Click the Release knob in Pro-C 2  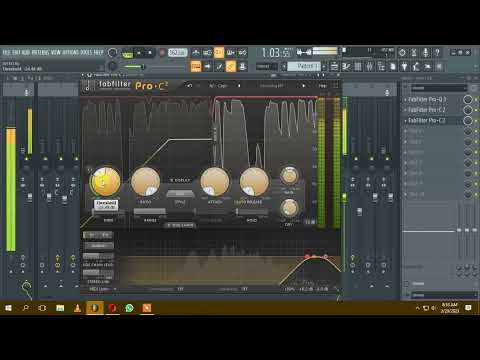point(254,182)
